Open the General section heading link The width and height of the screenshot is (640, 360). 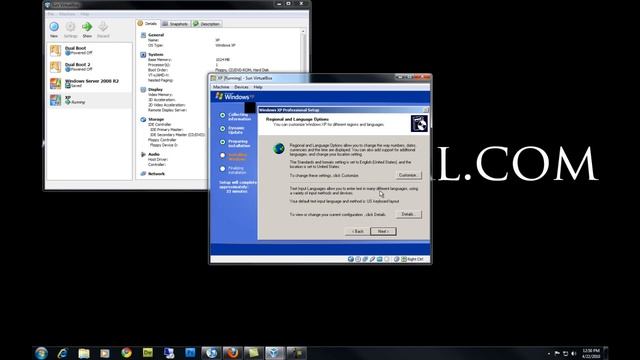coord(156,35)
